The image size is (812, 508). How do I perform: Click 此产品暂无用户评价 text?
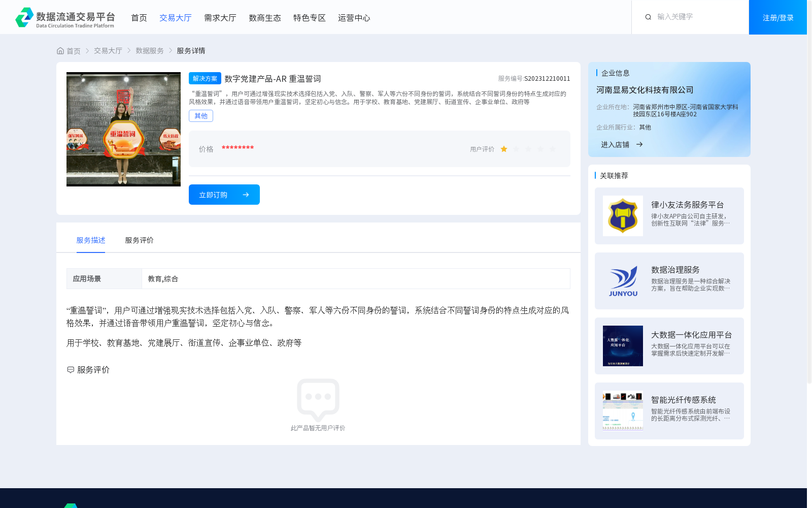click(x=318, y=428)
